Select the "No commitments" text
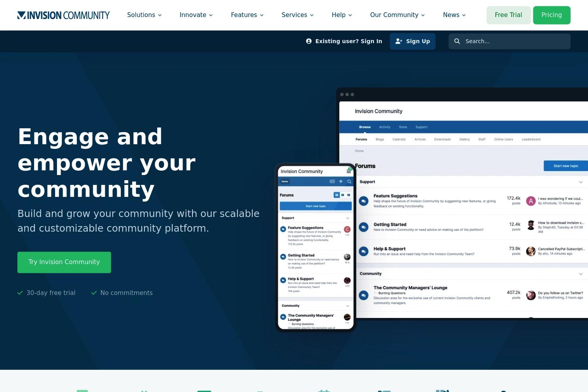 pyautogui.click(x=126, y=293)
